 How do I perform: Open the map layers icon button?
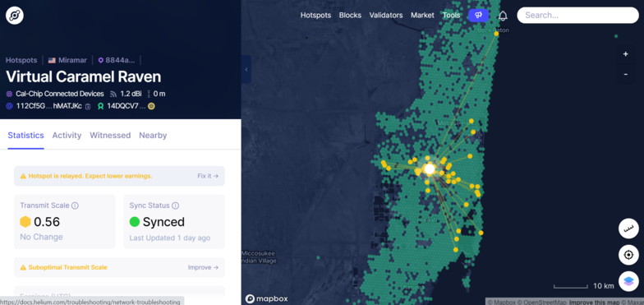pos(628,281)
